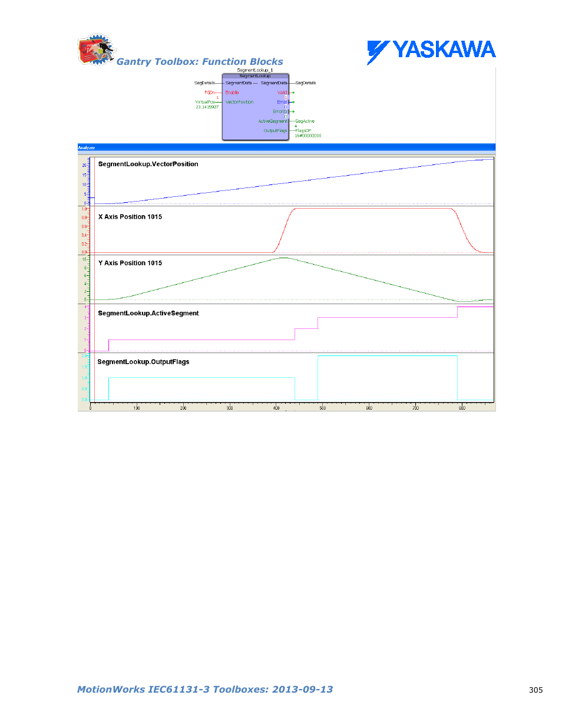Select the SegmentLookup function block header

255,76
